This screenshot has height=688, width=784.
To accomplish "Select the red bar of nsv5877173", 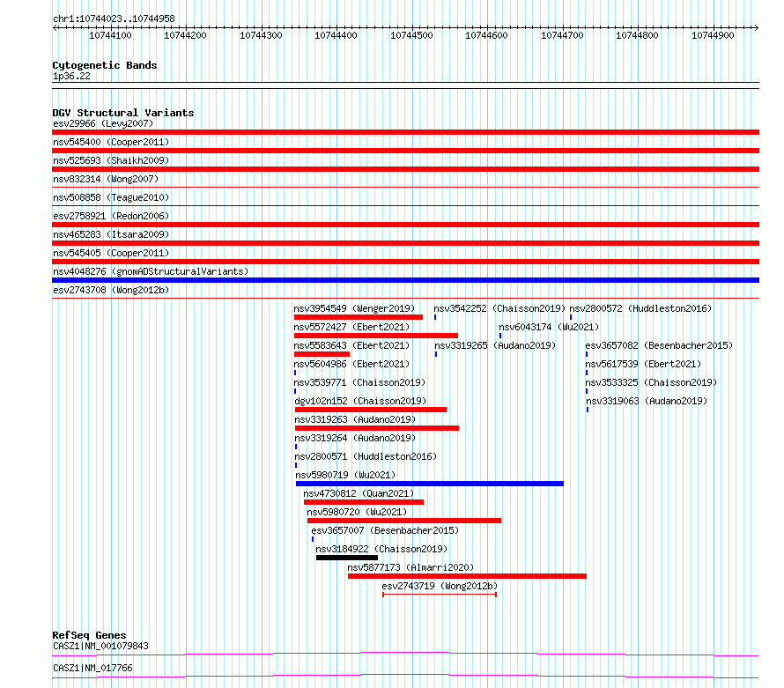I will [x=467, y=576].
